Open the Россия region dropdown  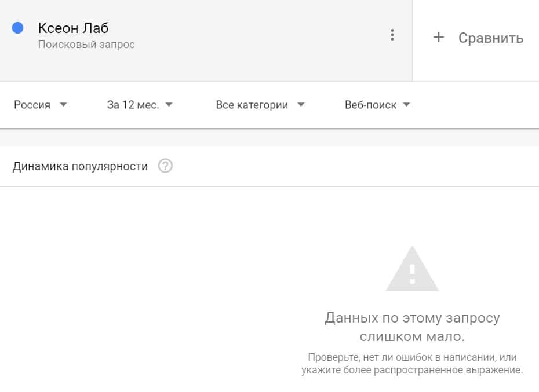click(x=40, y=105)
